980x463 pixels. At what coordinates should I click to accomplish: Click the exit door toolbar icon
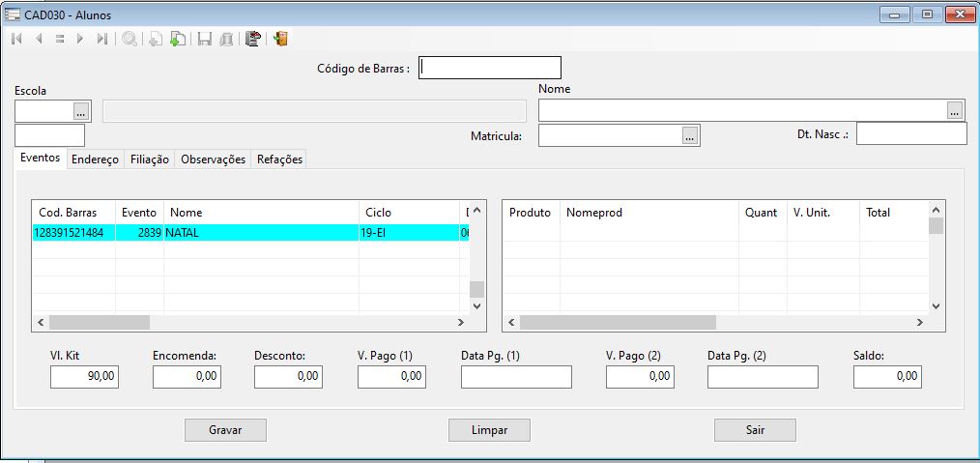point(280,40)
